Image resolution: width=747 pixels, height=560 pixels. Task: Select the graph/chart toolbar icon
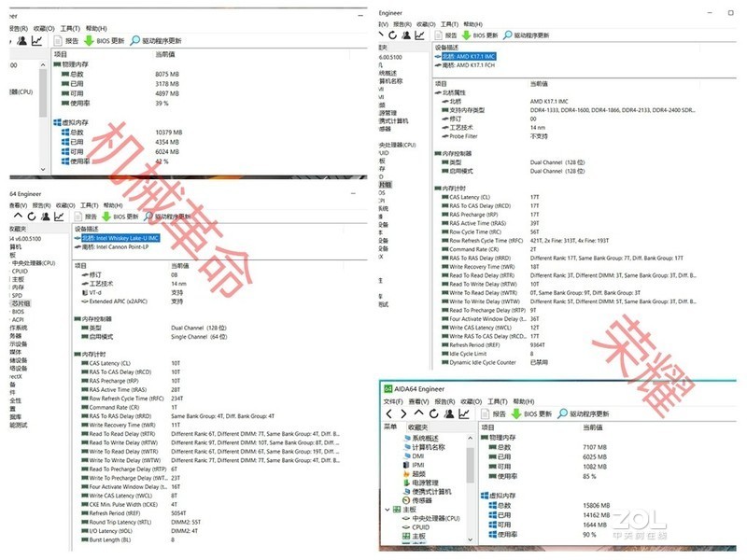[x=462, y=414]
